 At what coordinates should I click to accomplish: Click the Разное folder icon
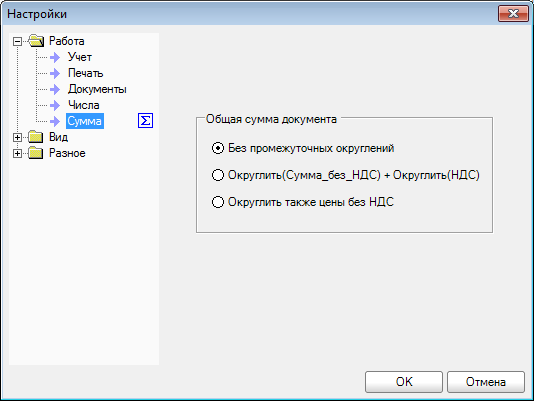[x=36, y=153]
